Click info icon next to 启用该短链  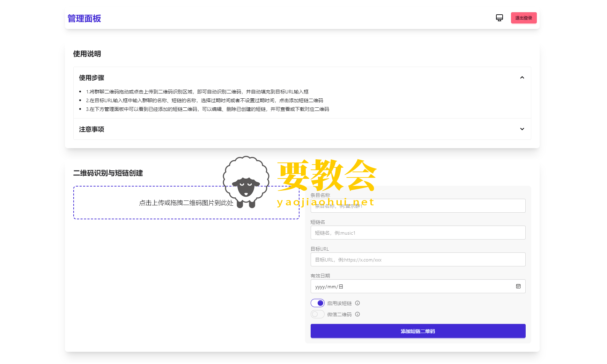click(x=357, y=303)
